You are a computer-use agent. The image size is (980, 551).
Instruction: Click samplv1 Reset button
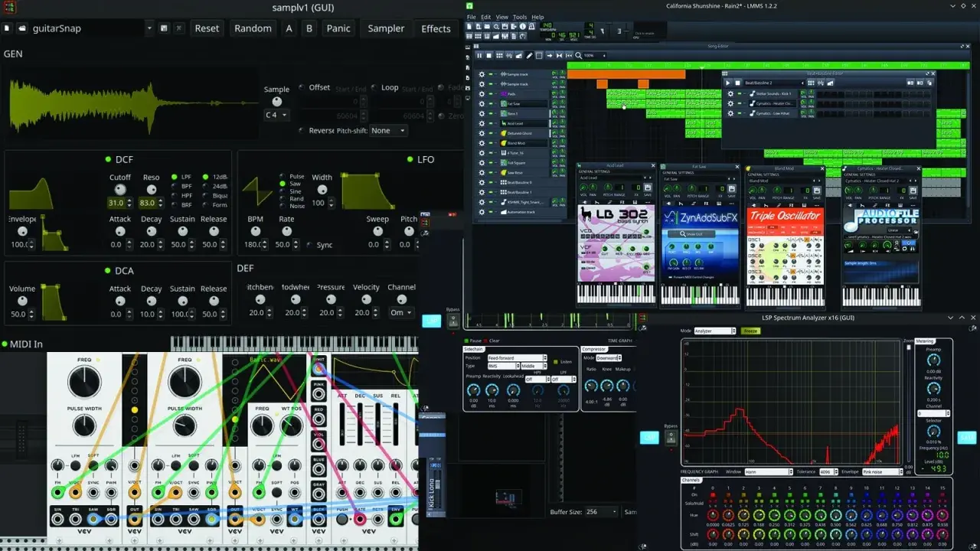(207, 28)
